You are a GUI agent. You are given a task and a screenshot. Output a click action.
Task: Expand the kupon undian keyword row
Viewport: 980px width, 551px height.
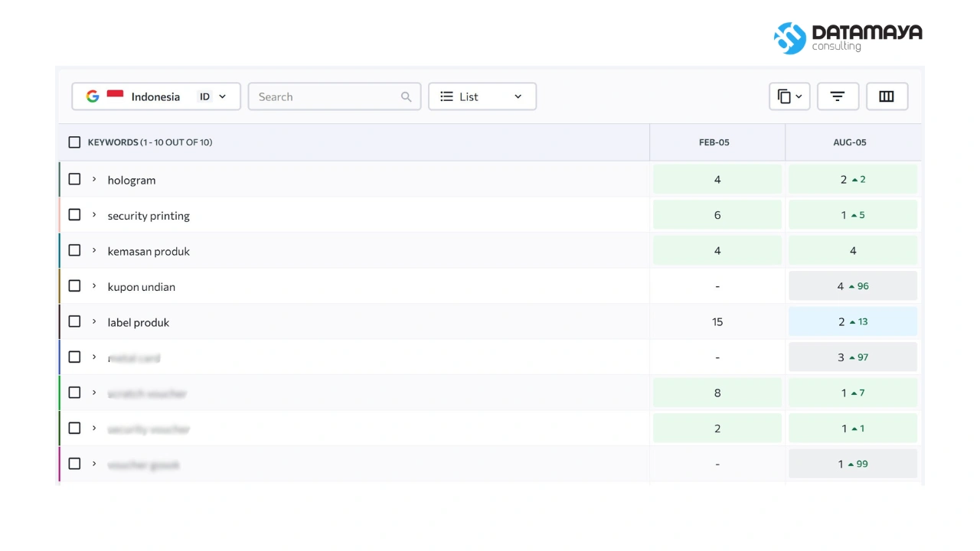[94, 286]
